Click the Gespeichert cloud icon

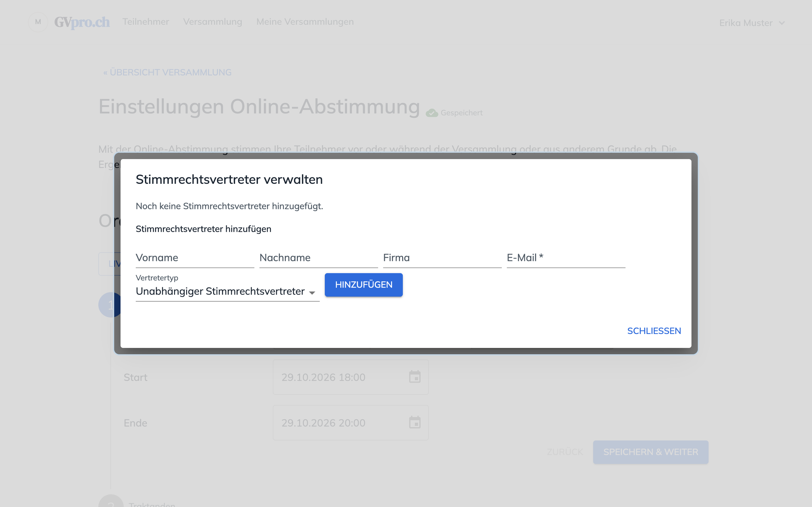432,113
